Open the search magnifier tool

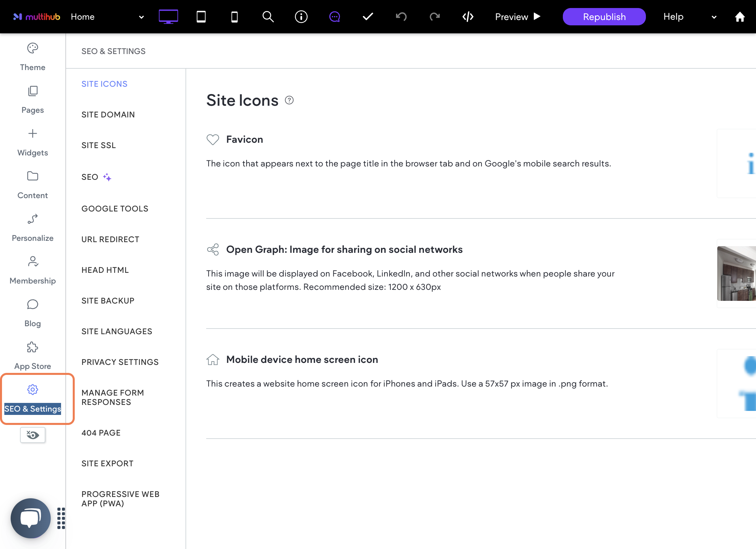[x=268, y=17]
